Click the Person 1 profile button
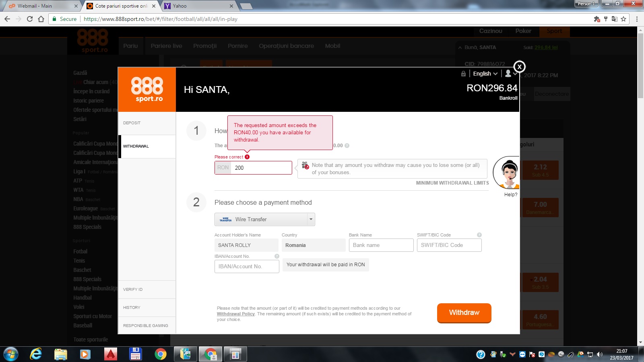 click(586, 4)
